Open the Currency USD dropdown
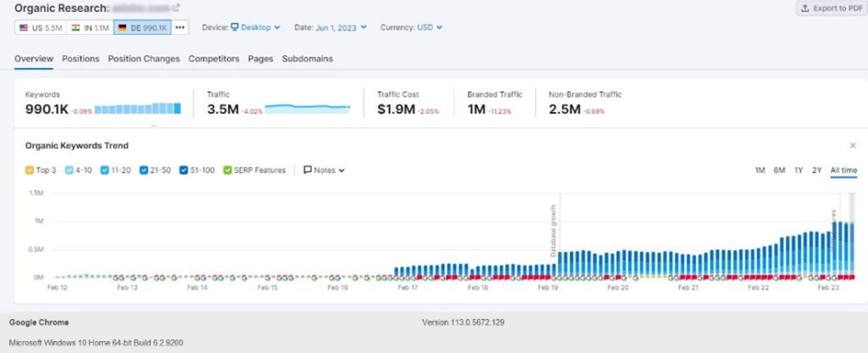Screen dimensions: 868x353 [x=430, y=27]
